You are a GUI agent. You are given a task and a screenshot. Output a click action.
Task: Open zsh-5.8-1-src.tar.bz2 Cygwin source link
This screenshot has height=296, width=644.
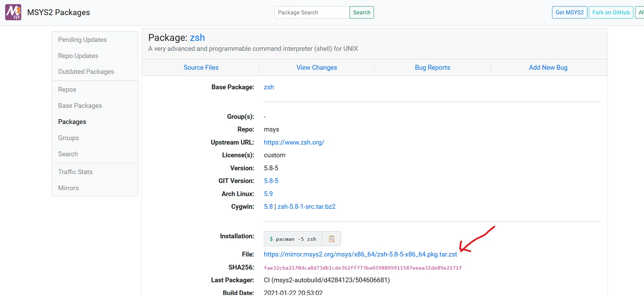[x=306, y=206]
